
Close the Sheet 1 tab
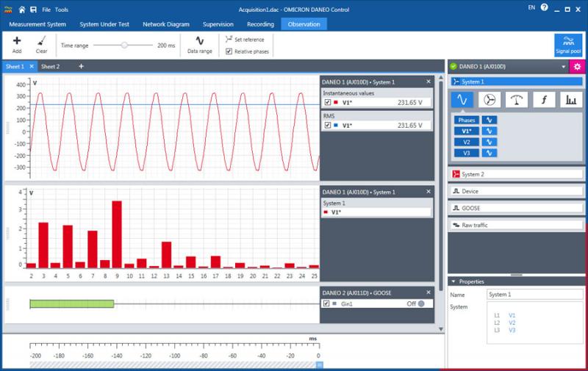coord(32,66)
